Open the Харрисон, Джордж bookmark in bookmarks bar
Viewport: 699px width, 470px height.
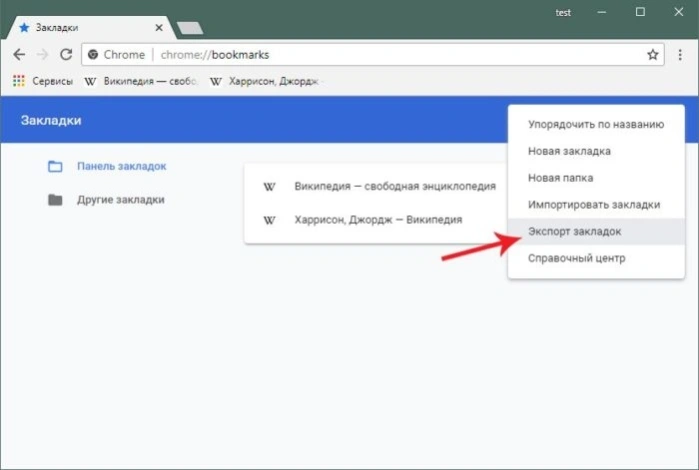[x=265, y=81]
